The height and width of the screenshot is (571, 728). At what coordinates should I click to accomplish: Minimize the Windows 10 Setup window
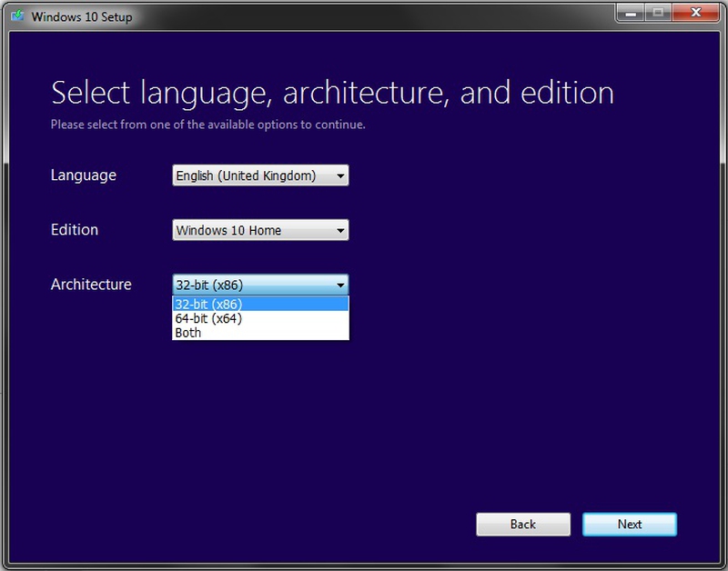coord(631,13)
